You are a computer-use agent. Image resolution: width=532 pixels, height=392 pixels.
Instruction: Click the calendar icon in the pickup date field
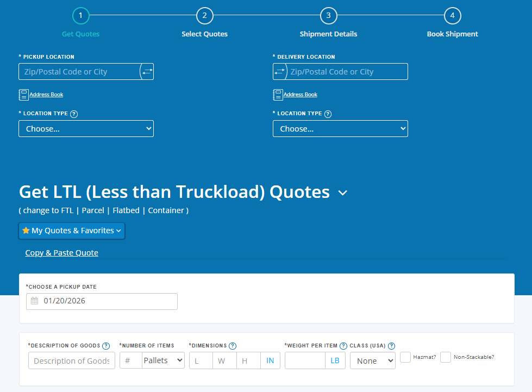pyautogui.click(x=34, y=301)
